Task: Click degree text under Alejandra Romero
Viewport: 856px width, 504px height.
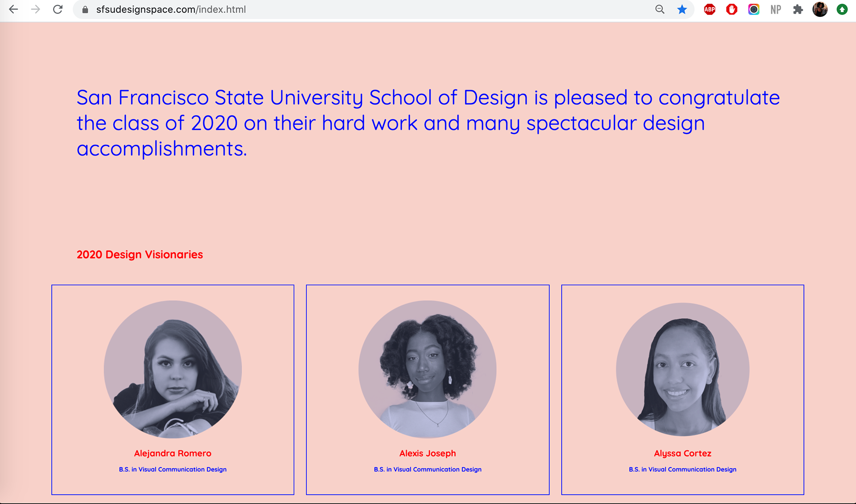Action: click(x=173, y=469)
